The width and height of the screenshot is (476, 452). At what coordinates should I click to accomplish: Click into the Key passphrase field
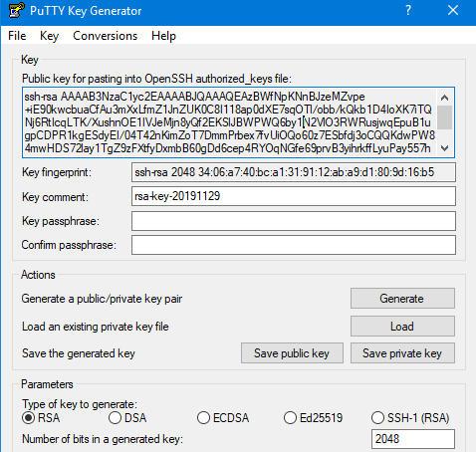294,221
